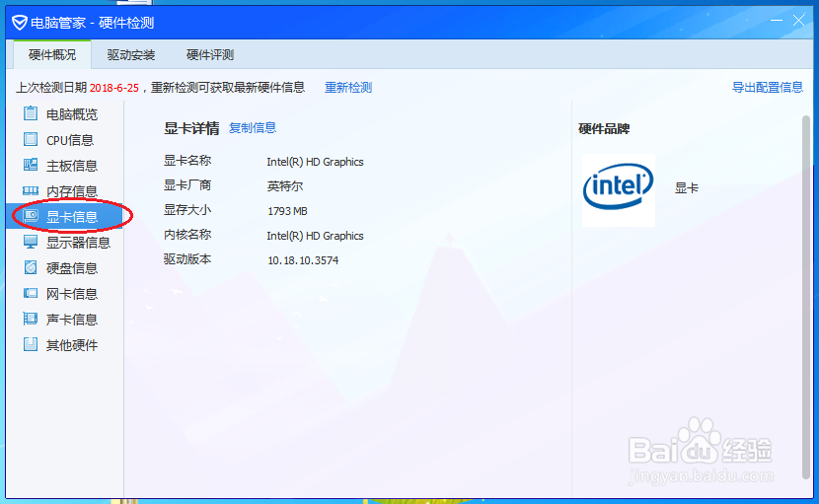Screen dimensions: 819x504
Task: Show 内存信息 details
Action: 64,191
